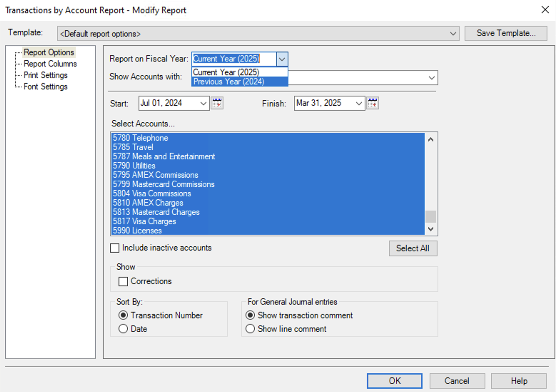Confirm the report options with OK
The height and width of the screenshot is (392, 556).
(x=394, y=381)
